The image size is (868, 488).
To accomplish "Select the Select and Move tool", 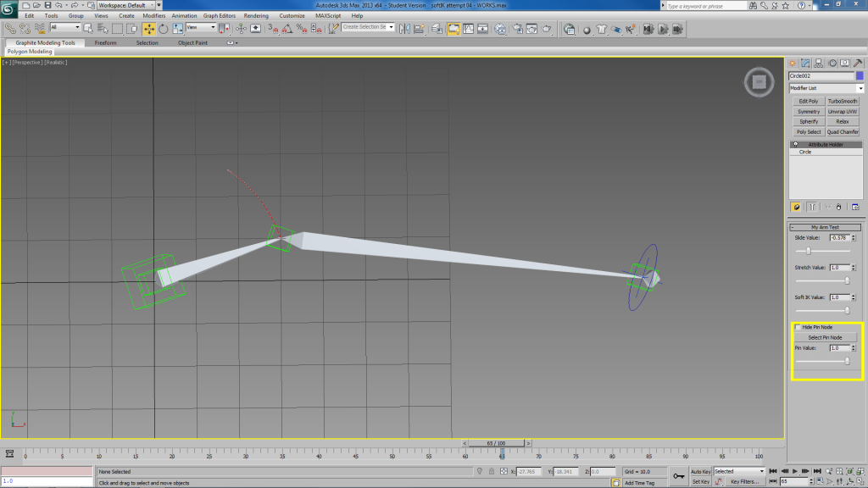I will click(x=149, y=29).
